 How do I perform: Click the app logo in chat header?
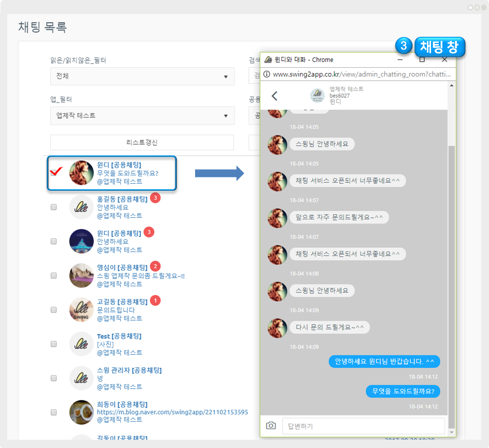[x=317, y=96]
